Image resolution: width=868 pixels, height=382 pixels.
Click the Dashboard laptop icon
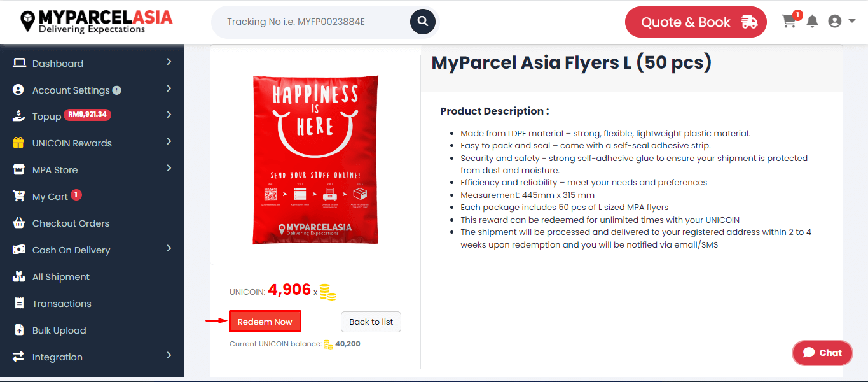pos(19,63)
